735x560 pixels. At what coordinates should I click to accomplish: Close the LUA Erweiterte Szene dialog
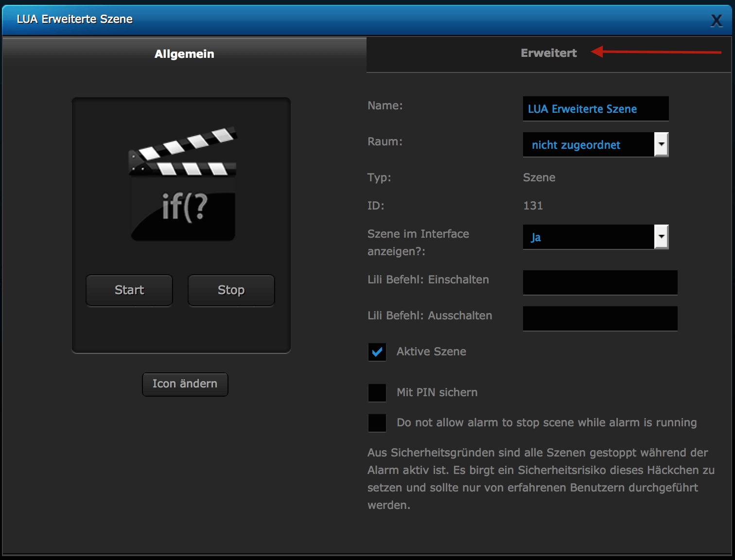coord(716,20)
